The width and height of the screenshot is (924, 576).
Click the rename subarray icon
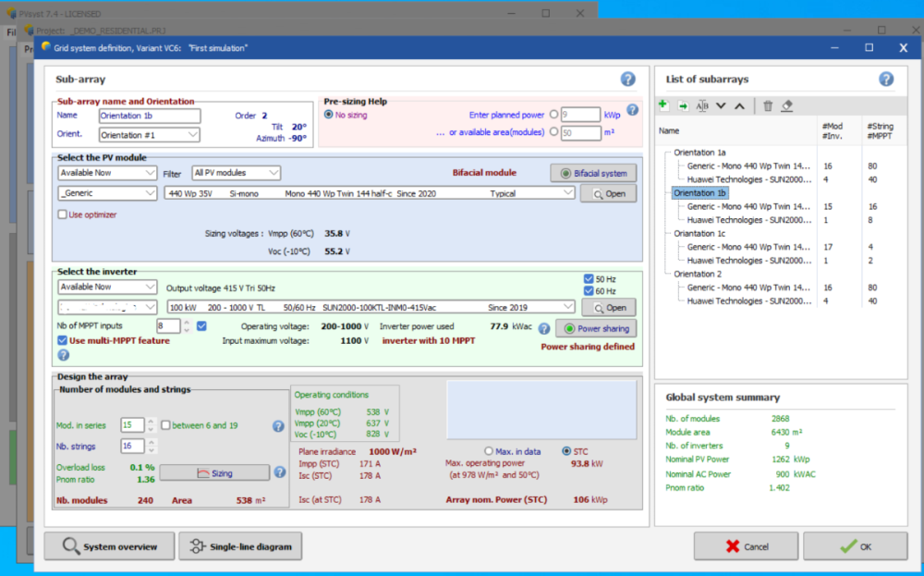click(x=702, y=106)
